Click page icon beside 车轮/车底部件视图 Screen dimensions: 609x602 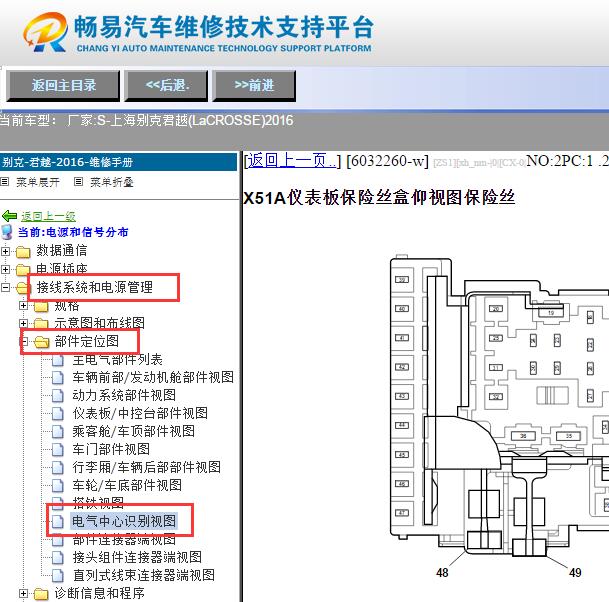[58, 485]
